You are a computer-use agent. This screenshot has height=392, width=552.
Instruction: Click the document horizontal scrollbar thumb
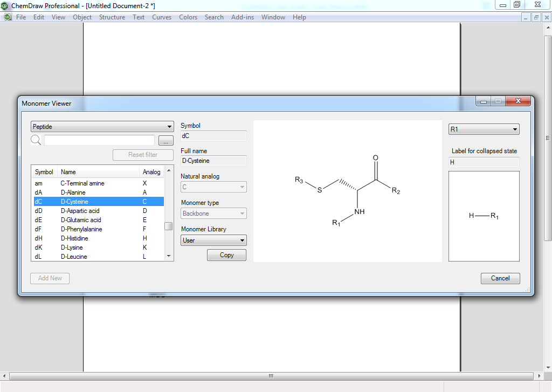271,376
